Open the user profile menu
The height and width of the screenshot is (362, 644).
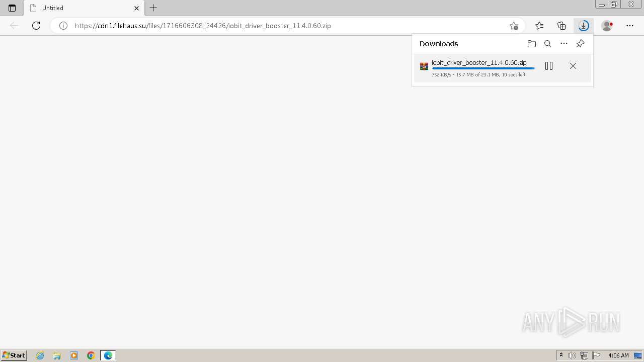click(x=607, y=26)
